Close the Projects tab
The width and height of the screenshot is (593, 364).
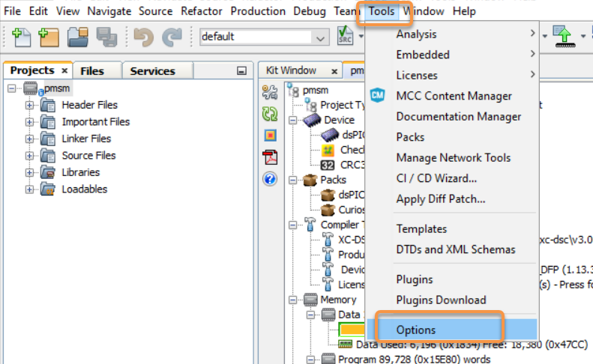64,70
